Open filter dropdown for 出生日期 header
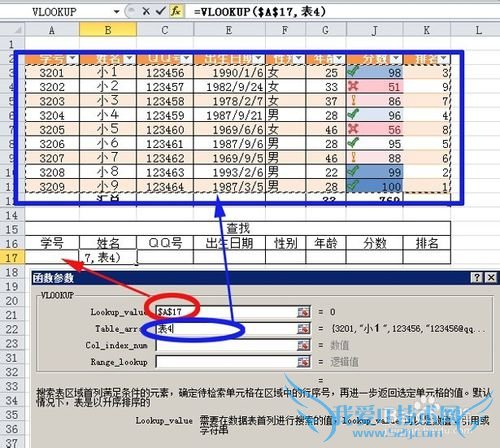 [x=258, y=59]
